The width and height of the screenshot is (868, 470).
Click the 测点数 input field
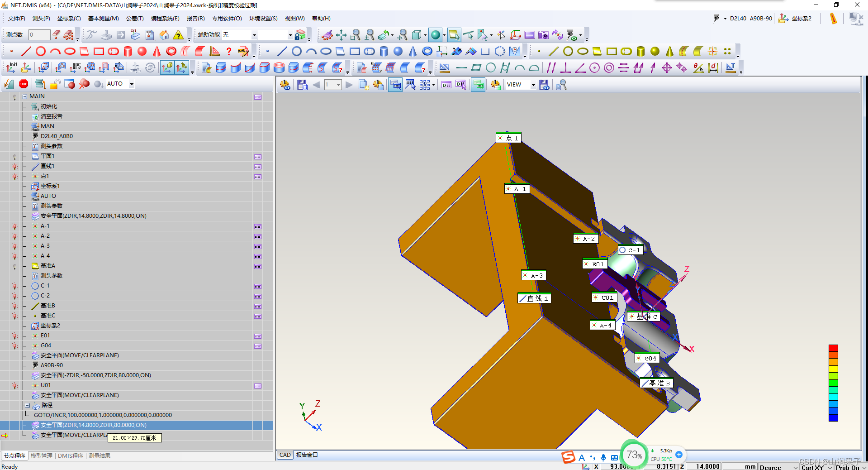click(39, 35)
